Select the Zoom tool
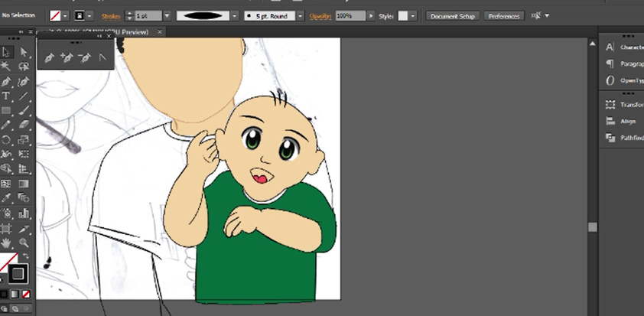The width and height of the screenshot is (644, 316). click(24, 243)
